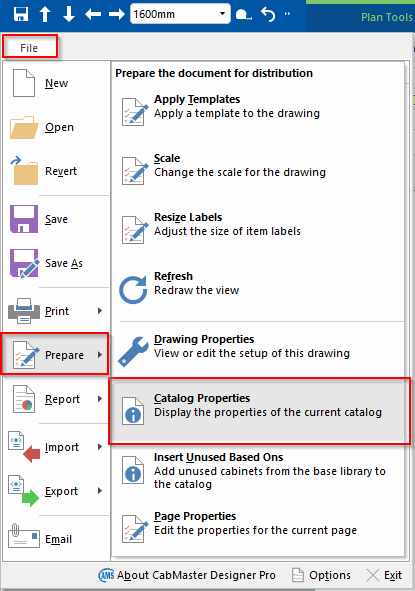415x591 pixels.
Task: Click the Refresh circular arrow icon
Action: [x=133, y=289]
